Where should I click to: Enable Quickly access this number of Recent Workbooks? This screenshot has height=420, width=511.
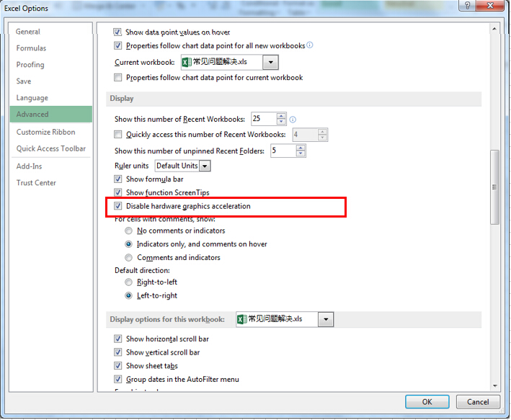(x=117, y=134)
